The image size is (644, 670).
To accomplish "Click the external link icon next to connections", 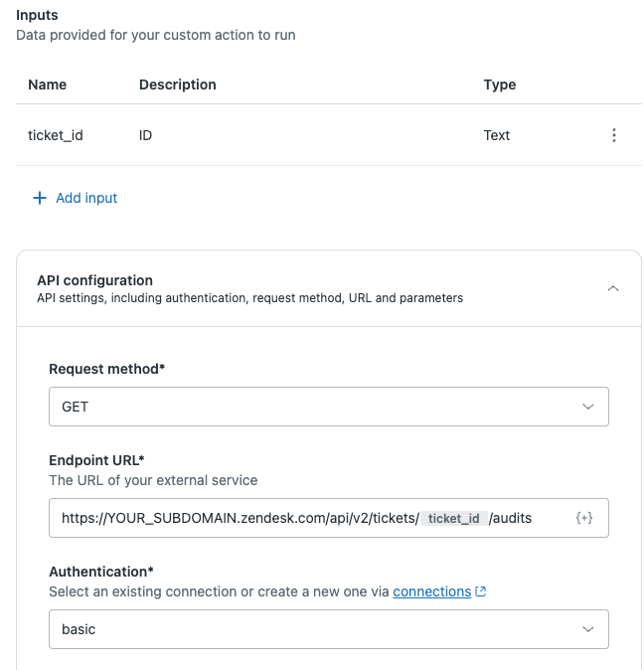I will tap(481, 591).
